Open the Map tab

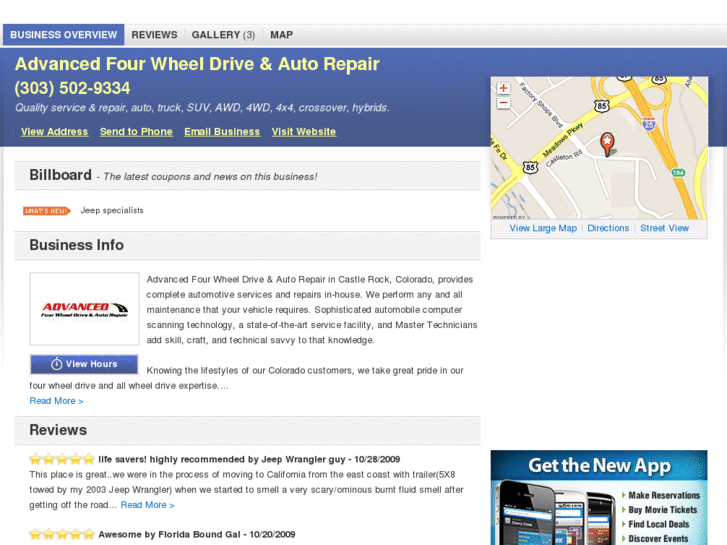coord(281,35)
